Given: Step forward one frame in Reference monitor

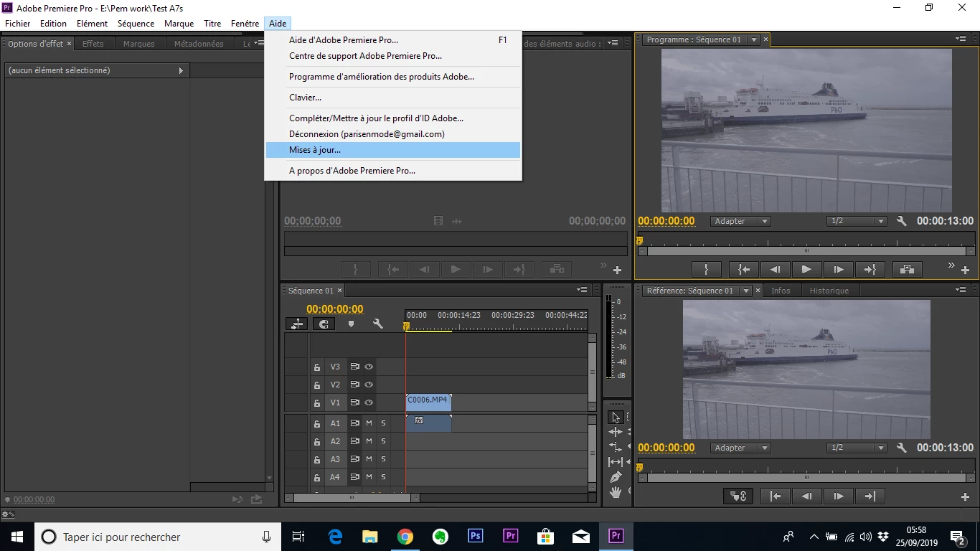Looking at the screenshot, I should [x=838, y=496].
